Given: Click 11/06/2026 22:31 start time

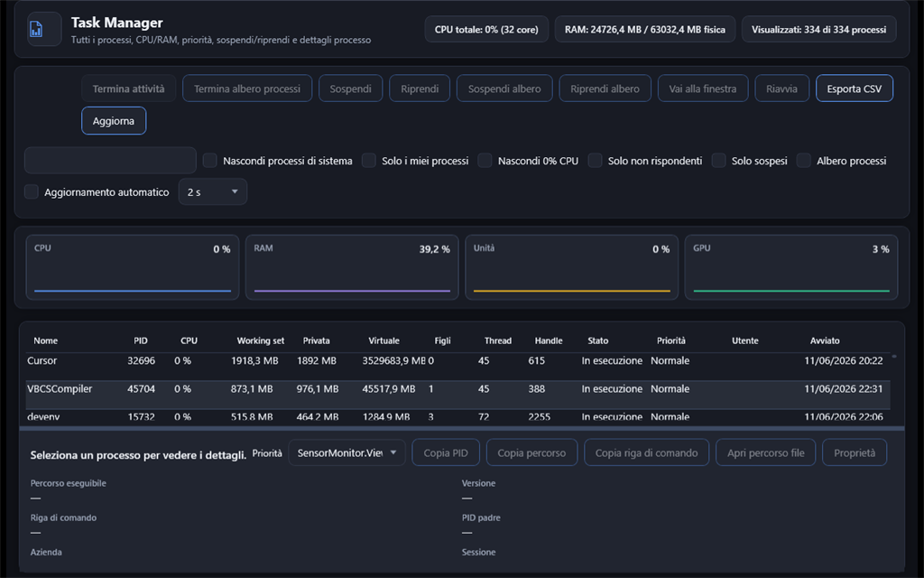Looking at the screenshot, I should (x=844, y=388).
